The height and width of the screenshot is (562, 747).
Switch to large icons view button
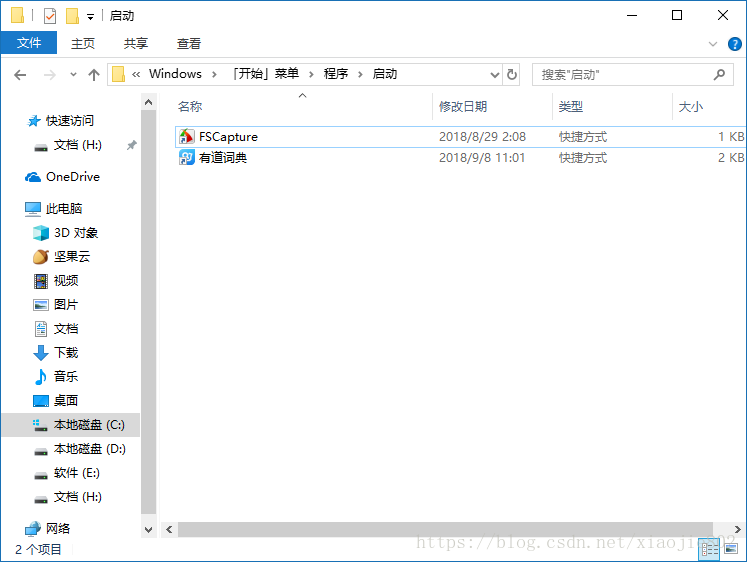pyautogui.click(x=733, y=549)
